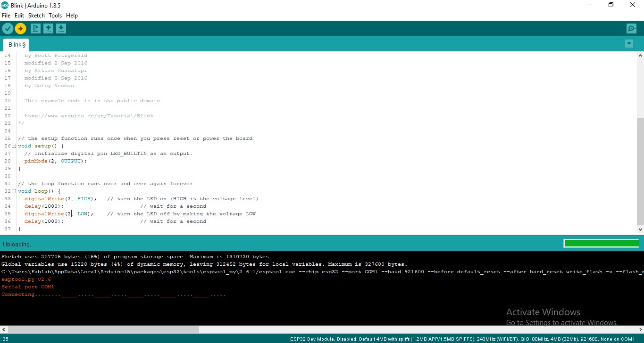644x343 pixels.
Task: Click 'Sketch uses 207705 bytes' console line
Action: tap(136, 257)
